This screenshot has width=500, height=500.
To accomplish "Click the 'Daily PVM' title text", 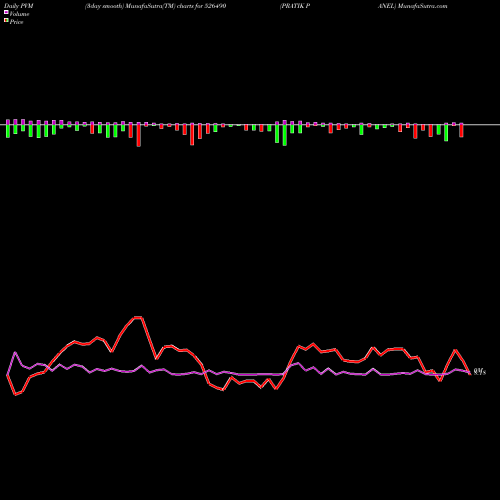I will 19,6.
